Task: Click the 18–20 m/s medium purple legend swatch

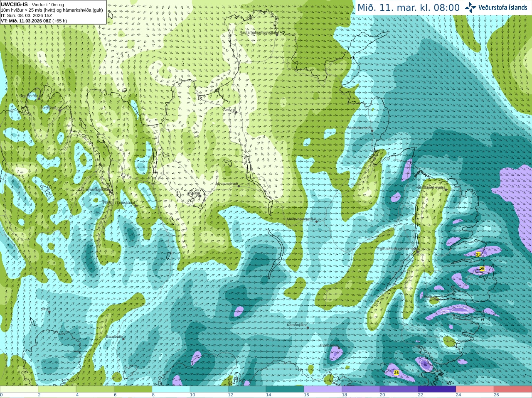Action: pos(361,389)
